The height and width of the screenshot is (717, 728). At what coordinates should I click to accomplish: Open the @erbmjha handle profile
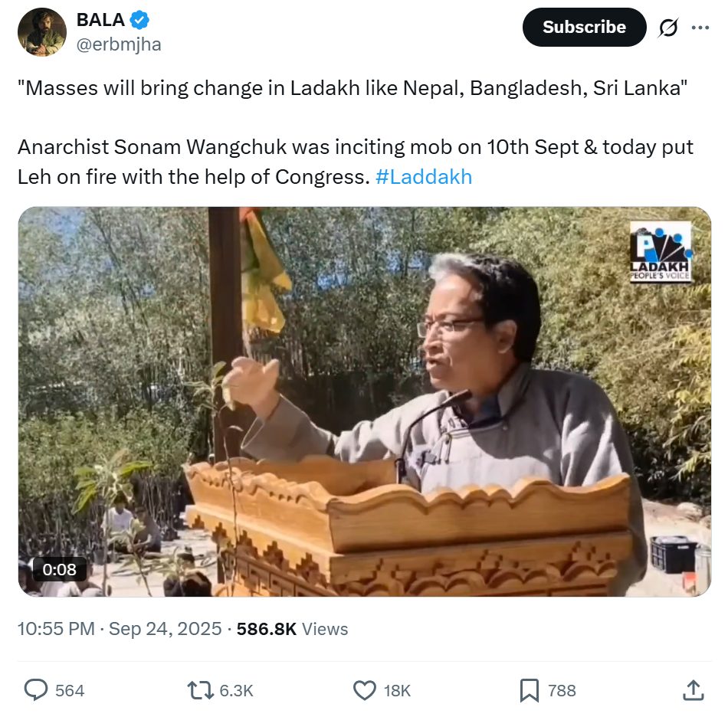pyautogui.click(x=118, y=44)
